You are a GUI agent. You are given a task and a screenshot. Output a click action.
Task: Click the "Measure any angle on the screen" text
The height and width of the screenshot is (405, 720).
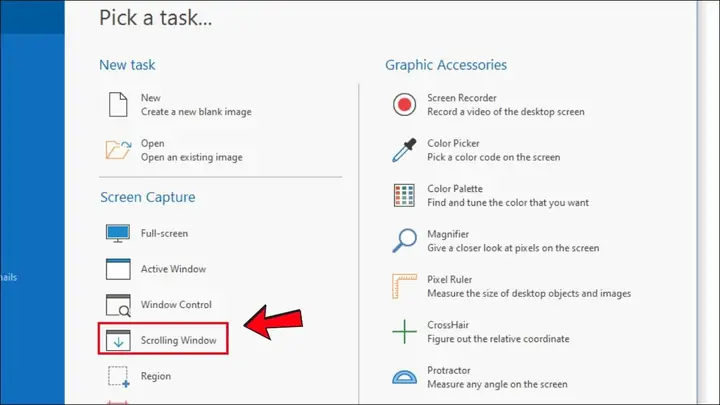point(497,384)
